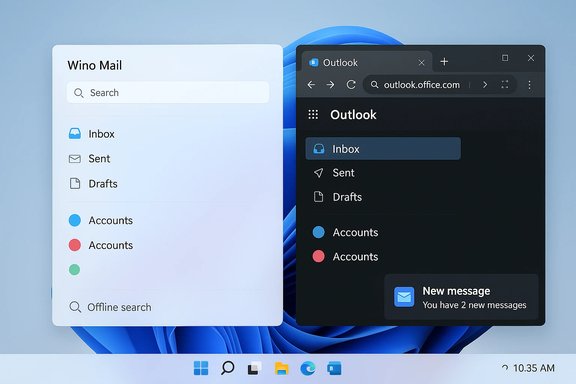Viewport: 576px width, 384px height.
Task: Select the Outlook browser tab
Action: [x=367, y=62]
